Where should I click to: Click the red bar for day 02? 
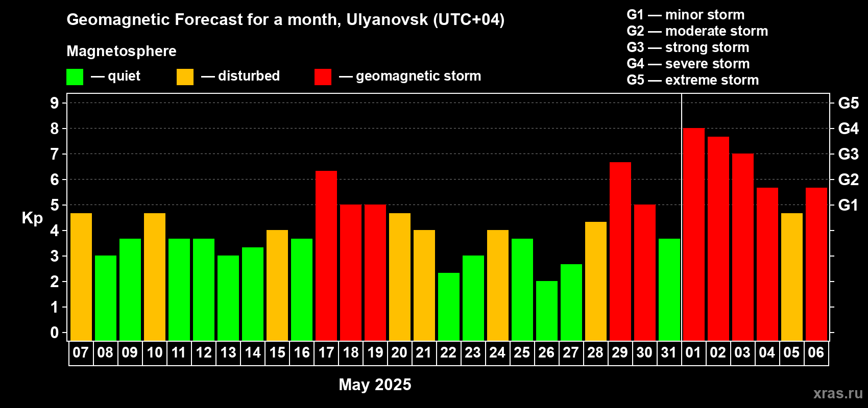coord(718,239)
